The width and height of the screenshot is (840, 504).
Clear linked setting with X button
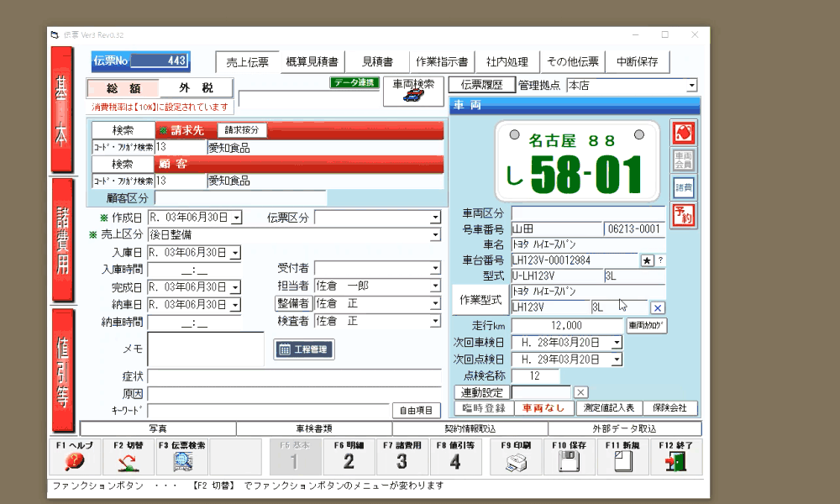pyautogui.click(x=580, y=392)
